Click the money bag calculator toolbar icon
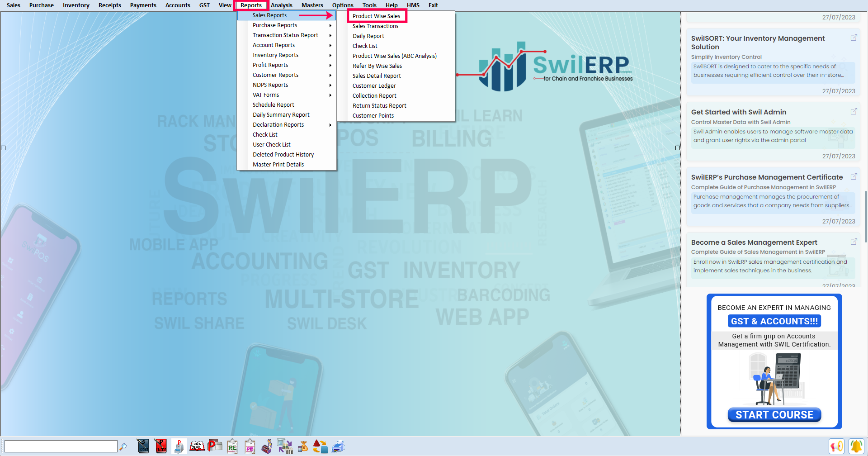The width and height of the screenshot is (868, 456). (303, 446)
